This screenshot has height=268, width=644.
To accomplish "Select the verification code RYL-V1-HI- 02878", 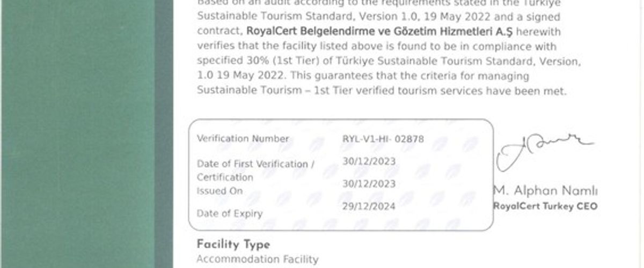I will 383,139.
